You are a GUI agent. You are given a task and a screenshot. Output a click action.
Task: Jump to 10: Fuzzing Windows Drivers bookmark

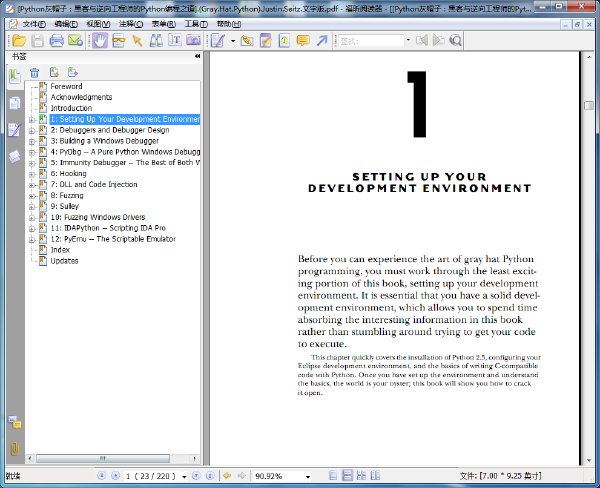98,217
